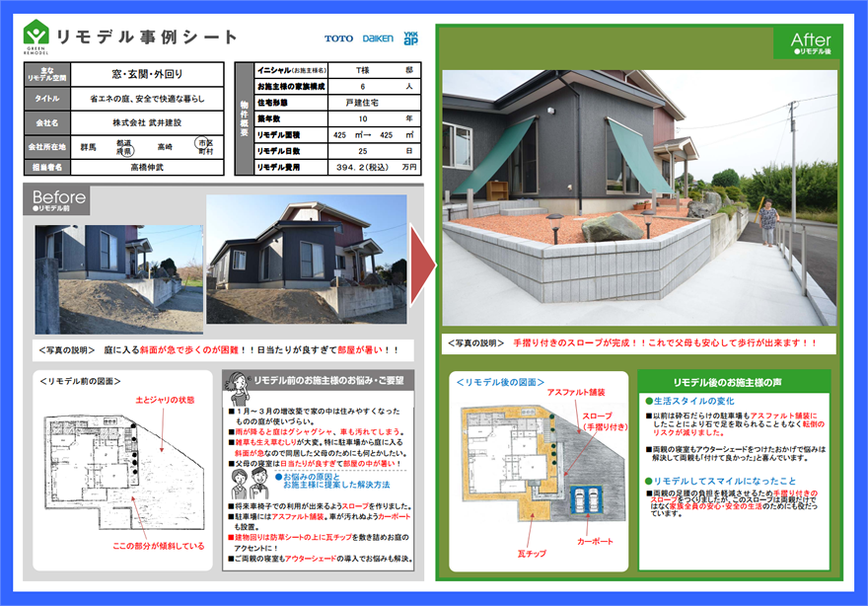Select the circled 県 prefecture option
Image resolution: width=868 pixels, height=606 pixels.
click(126, 151)
